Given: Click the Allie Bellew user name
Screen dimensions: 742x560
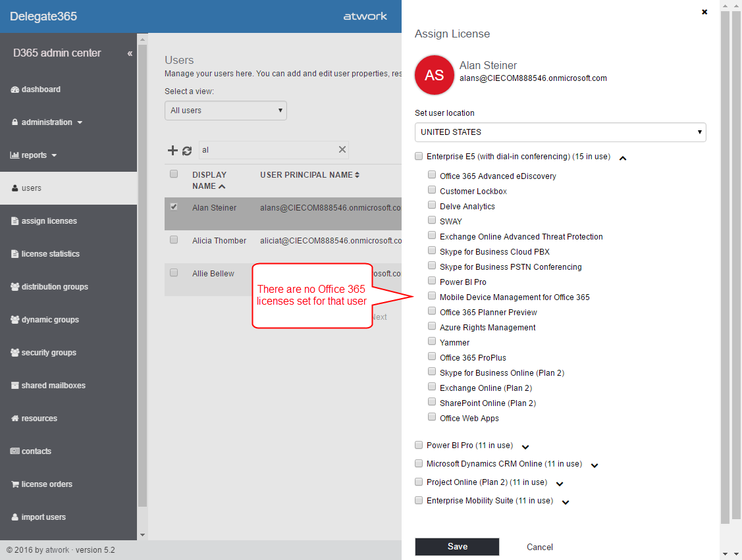Looking at the screenshot, I should coord(213,273).
